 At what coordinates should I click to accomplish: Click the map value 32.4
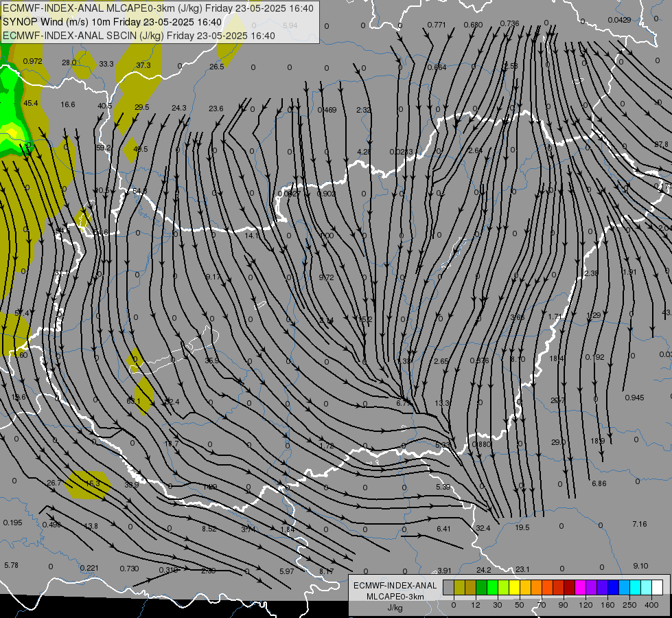[483, 528]
